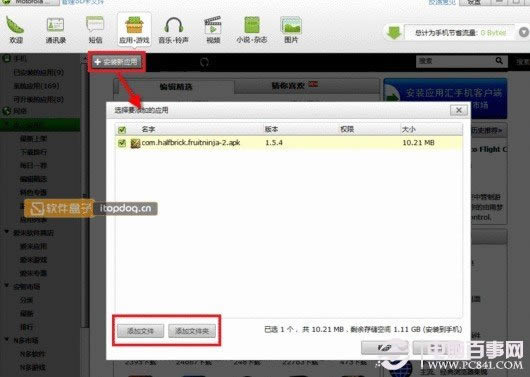The image size is (530, 377).
Task: Sort the list by 大小 column header
Action: tap(409, 129)
